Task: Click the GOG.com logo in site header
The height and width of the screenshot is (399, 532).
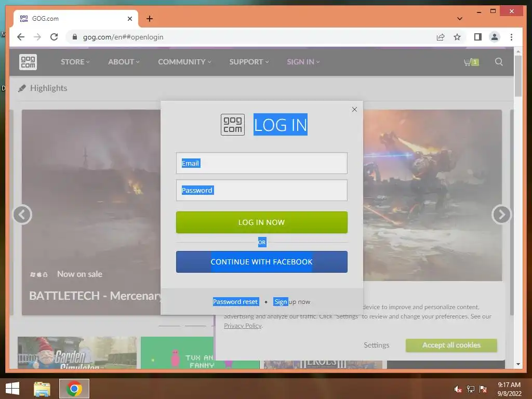Action: [x=28, y=62]
